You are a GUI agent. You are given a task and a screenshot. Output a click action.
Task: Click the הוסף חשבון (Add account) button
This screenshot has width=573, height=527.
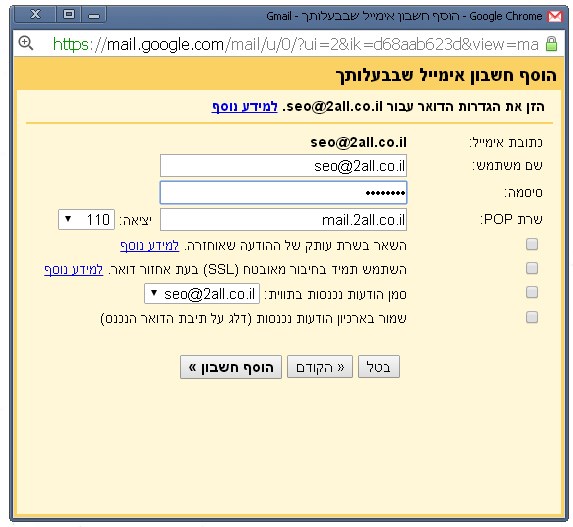tap(231, 367)
